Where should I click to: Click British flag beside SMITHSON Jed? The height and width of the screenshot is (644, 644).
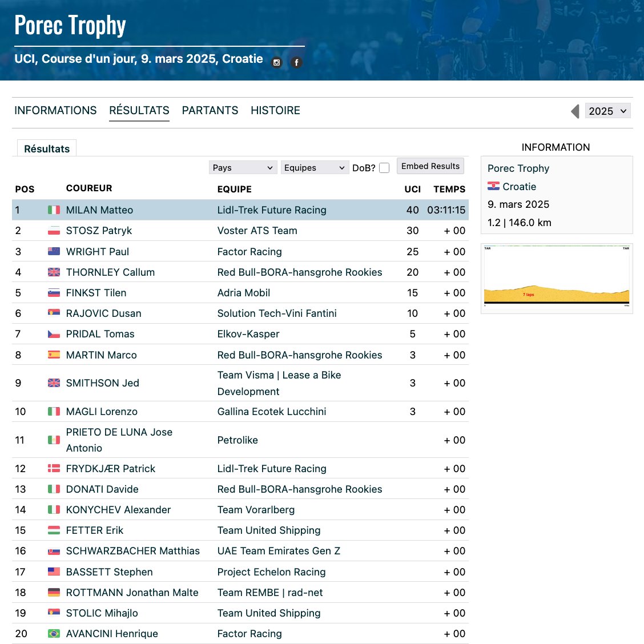pos(54,383)
